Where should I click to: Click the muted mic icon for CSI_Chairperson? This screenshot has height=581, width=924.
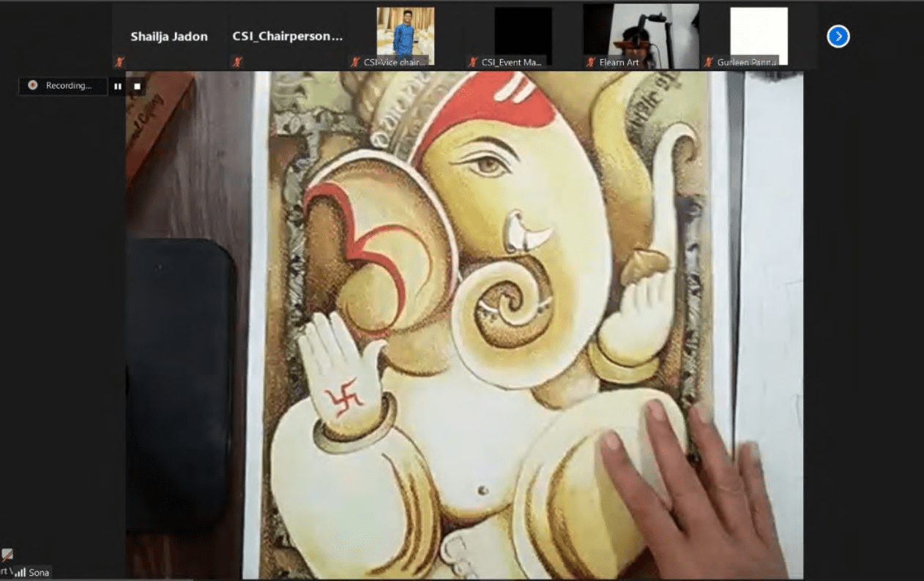[x=237, y=62]
